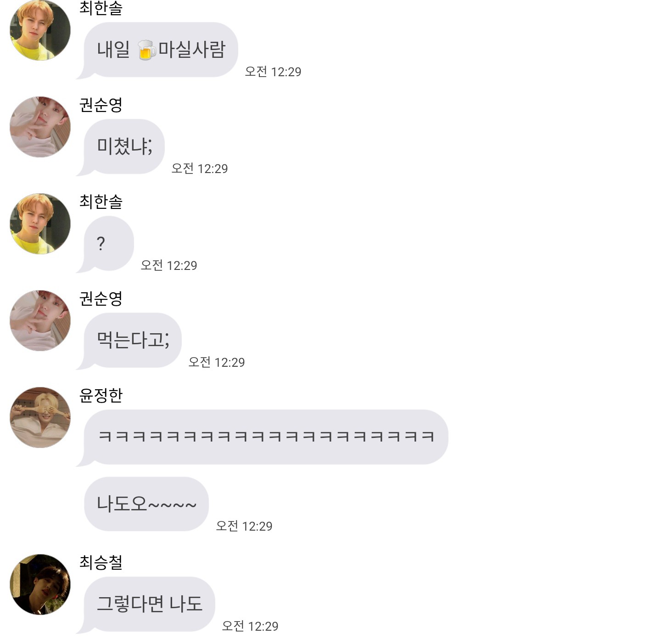Screen dimensions: 661x644
Task: Click the name 윤정한 above the message
Action: pos(101,395)
